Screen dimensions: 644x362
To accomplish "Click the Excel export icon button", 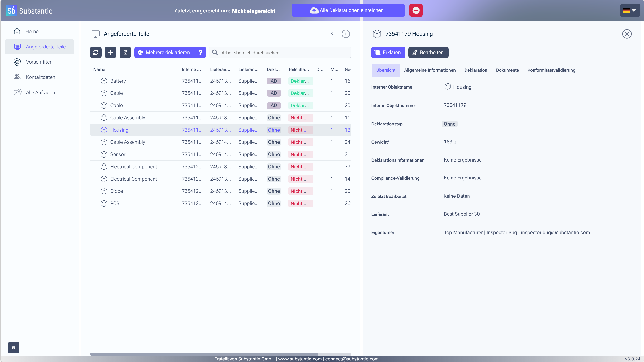I will pos(125,53).
